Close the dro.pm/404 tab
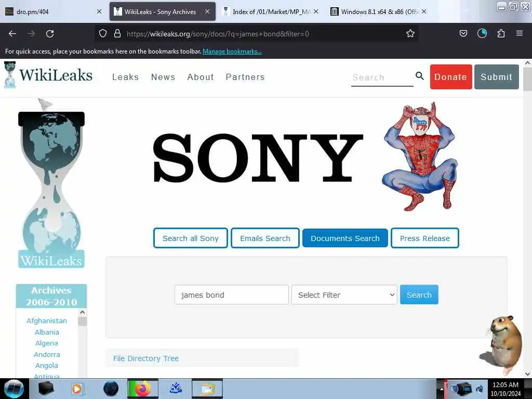 click(x=99, y=11)
